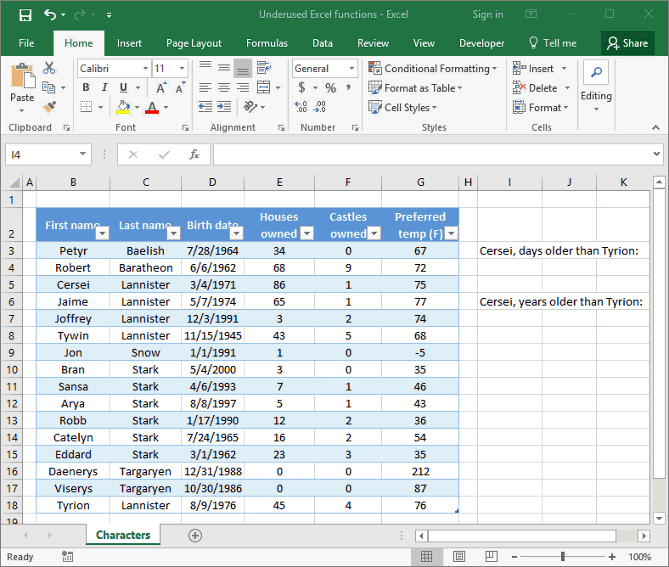This screenshot has width=669, height=567.
Task: Add a new sheet with plus icon
Action: [195, 535]
